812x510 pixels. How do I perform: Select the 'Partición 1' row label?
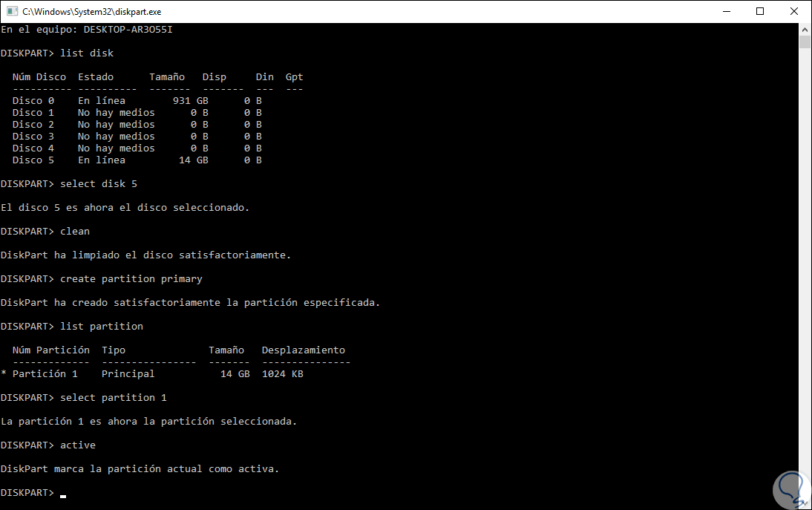(45, 374)
